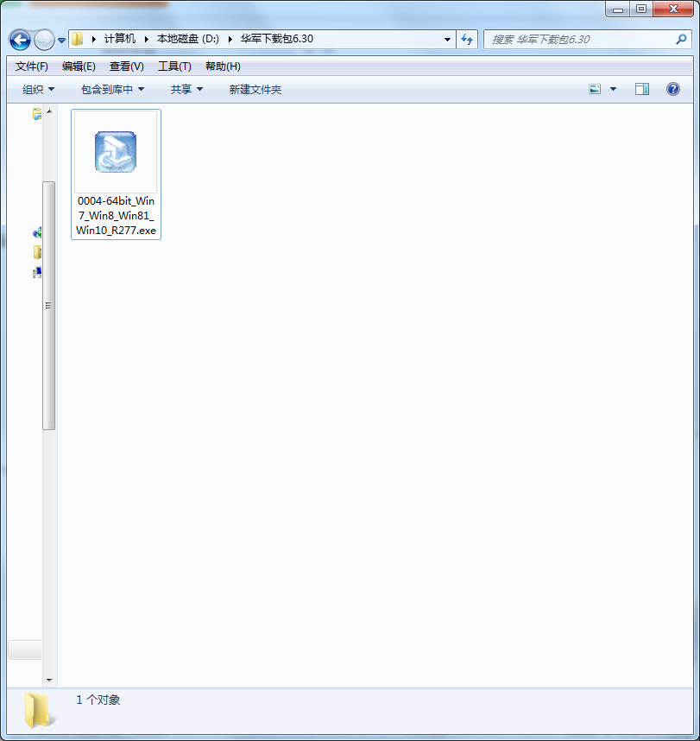Click the 共享 toolbar button
The width and height of the screenshot is (700, 741).
point(179,89)
